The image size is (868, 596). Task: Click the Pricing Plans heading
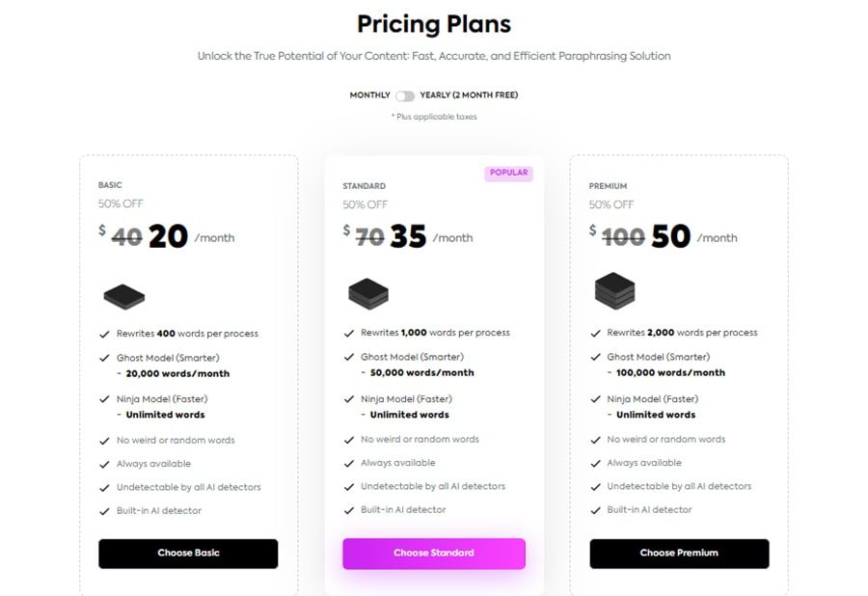click(434, 24)
